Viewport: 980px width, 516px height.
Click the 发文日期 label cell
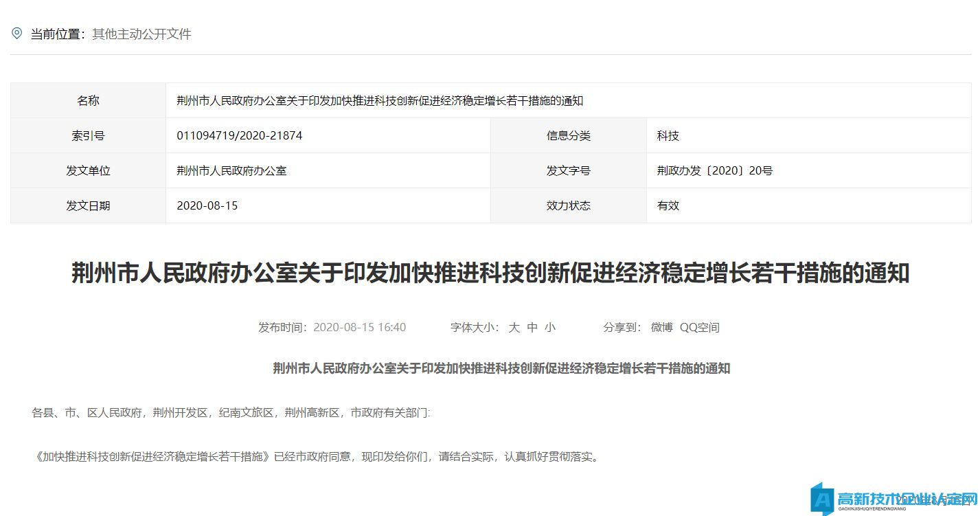pyautogui.click(x=89, y=205)
